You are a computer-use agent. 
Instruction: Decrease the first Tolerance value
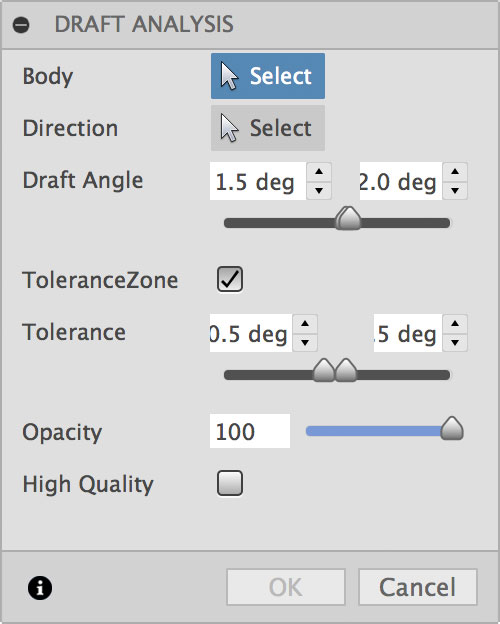point(305,342)
